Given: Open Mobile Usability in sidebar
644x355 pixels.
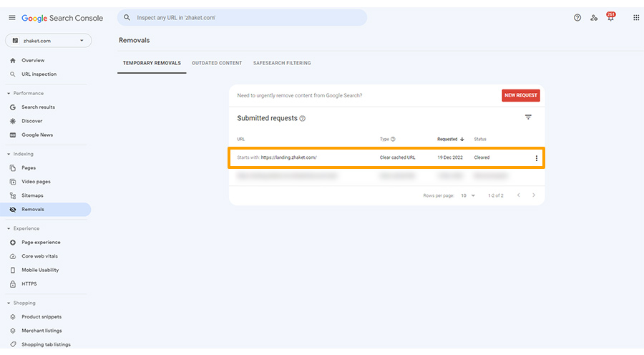Looking at the screenshot, I should [x=40, y=271].
